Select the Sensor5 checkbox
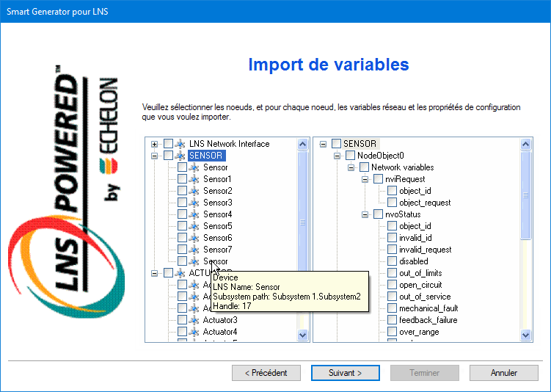Viewport: 551px width, 392px height. [x=182, y=225]
